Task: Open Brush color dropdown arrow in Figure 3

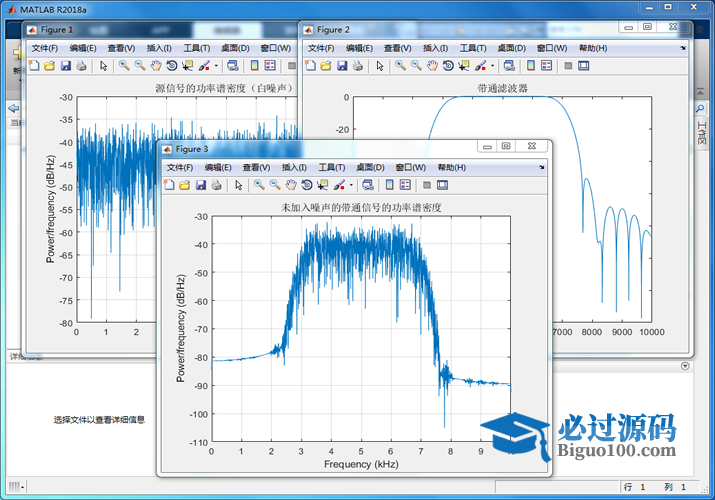Action: [x=351, y=185]
